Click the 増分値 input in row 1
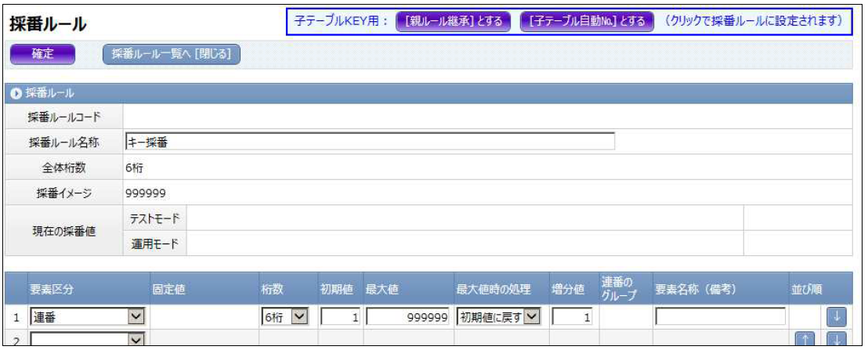 tap(572, 316)
